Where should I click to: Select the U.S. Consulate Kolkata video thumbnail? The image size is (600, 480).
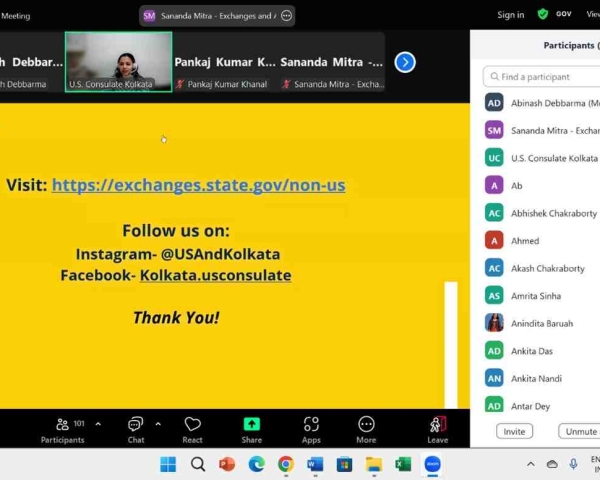(118, 61)
